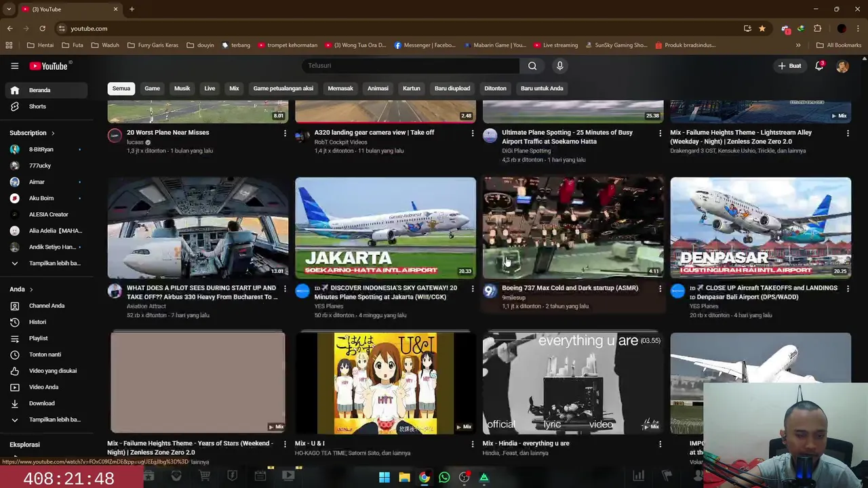Image resolution: width=868 pixels, height=488 pixels.
Task: Select Baru untuk Anda chip
Action: [x=542, y=88]
